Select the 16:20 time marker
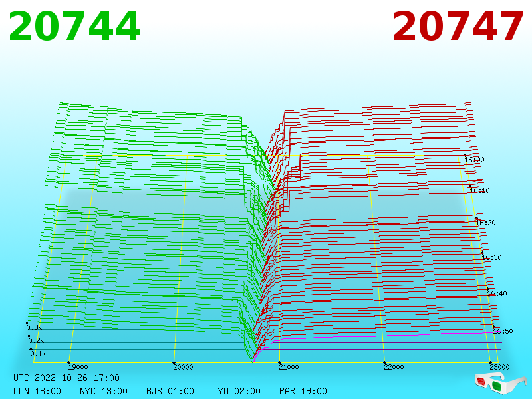532x399 pixels. coord(486,223)
